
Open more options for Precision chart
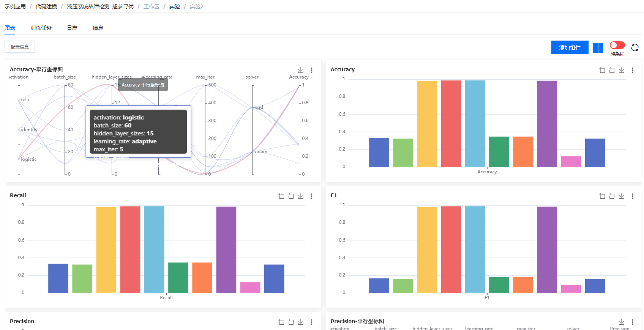(x=312, y=322)
